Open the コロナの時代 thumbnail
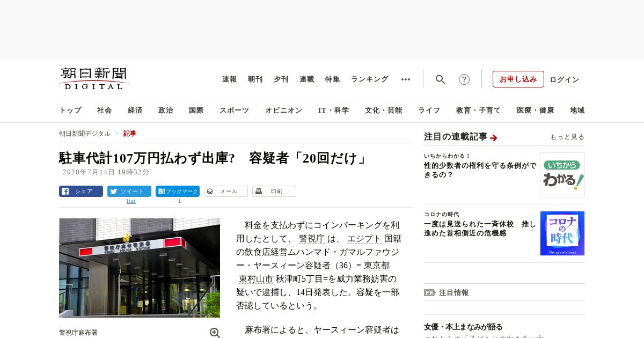 pyautogui.click(x=562, y=233)
